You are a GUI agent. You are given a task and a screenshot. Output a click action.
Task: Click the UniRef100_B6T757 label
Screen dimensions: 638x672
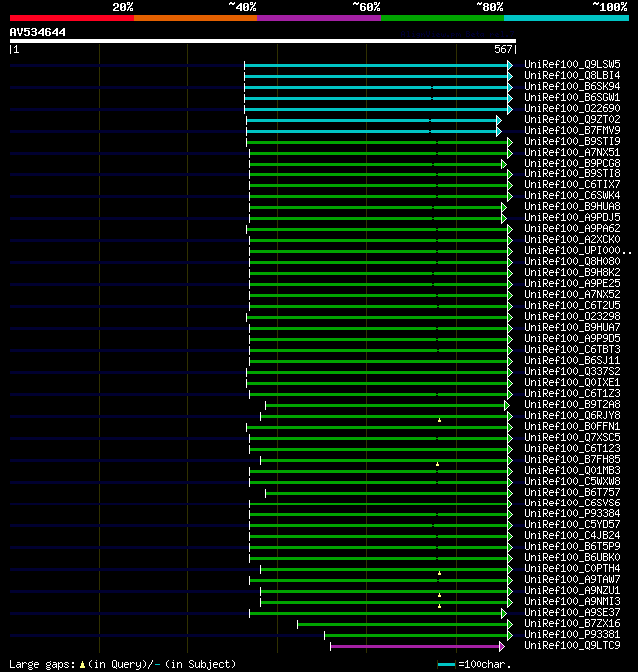click(x=572, y=492)
